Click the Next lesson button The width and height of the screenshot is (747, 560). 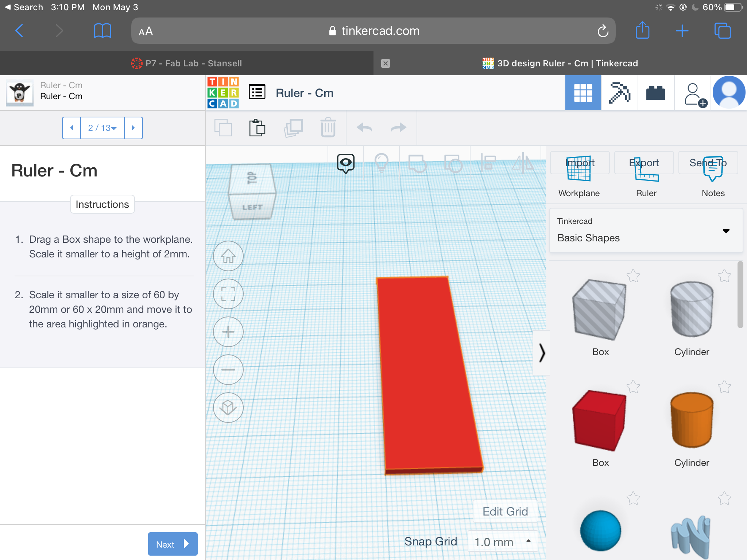(173, 544)
